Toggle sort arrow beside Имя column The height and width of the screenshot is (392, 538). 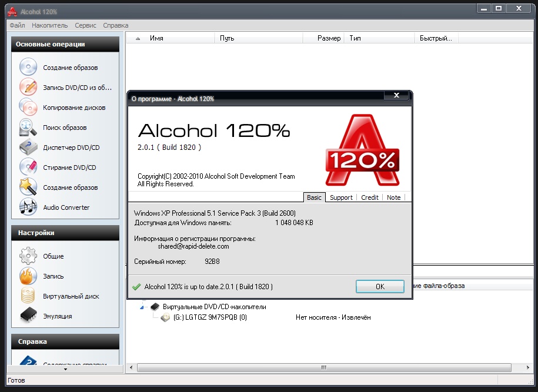[x=138, y=38]
